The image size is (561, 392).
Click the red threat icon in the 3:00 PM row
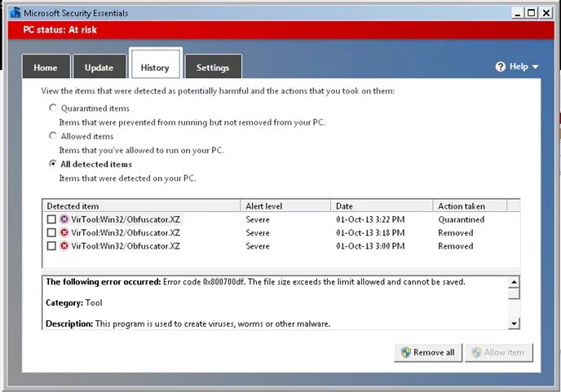[x=64, y=246]
